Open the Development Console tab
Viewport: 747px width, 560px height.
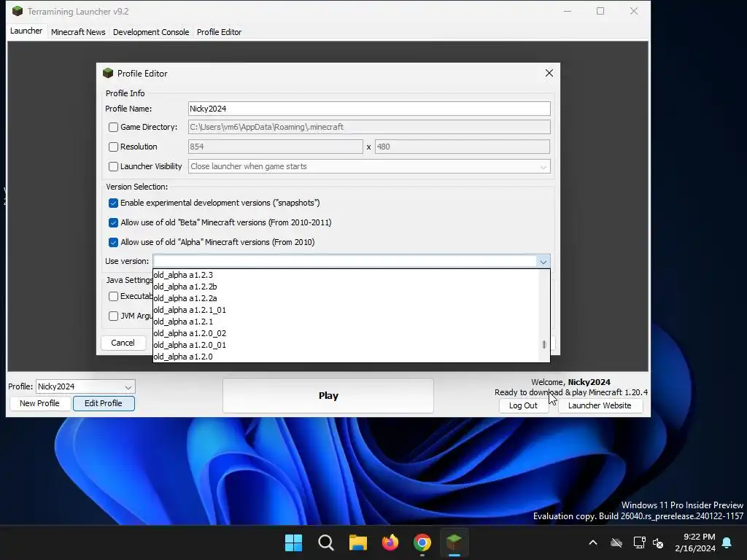coord(151,32)
